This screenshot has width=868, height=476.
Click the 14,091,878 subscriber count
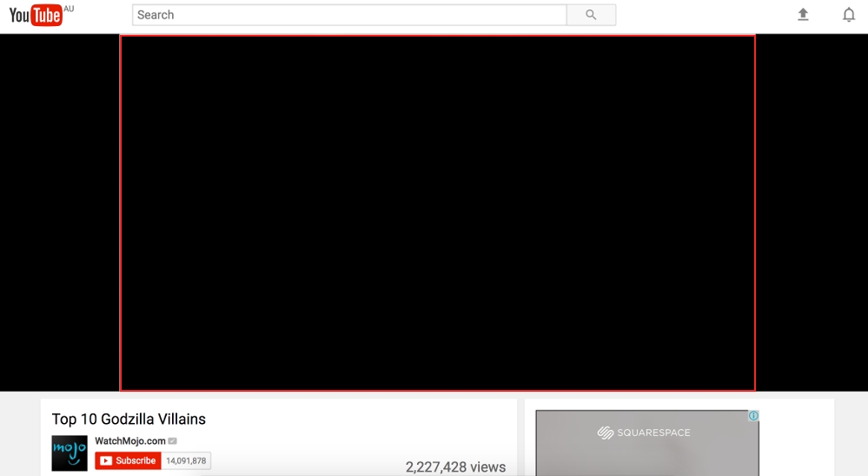[x=186, y=460]
